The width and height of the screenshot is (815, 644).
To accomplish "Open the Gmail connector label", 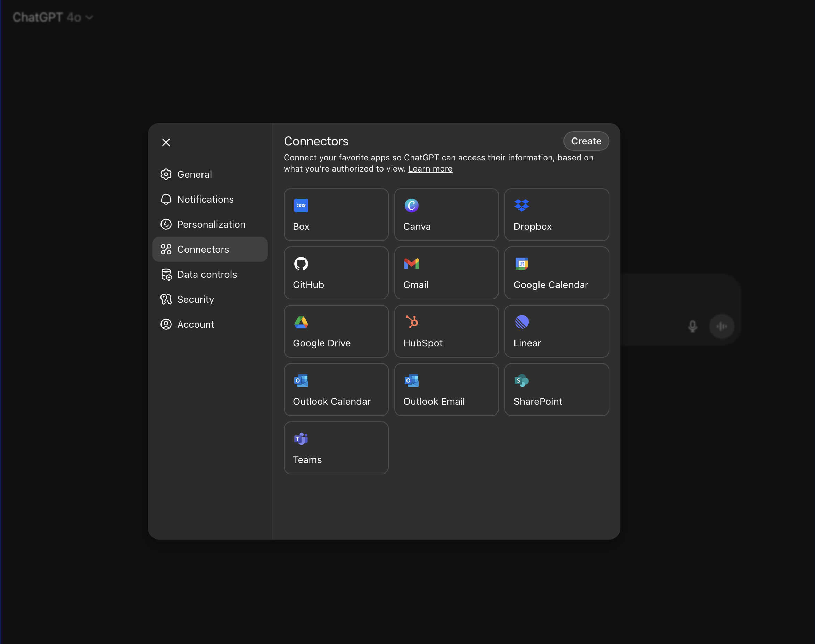I will pyautogui.click(x=416, y=285).
